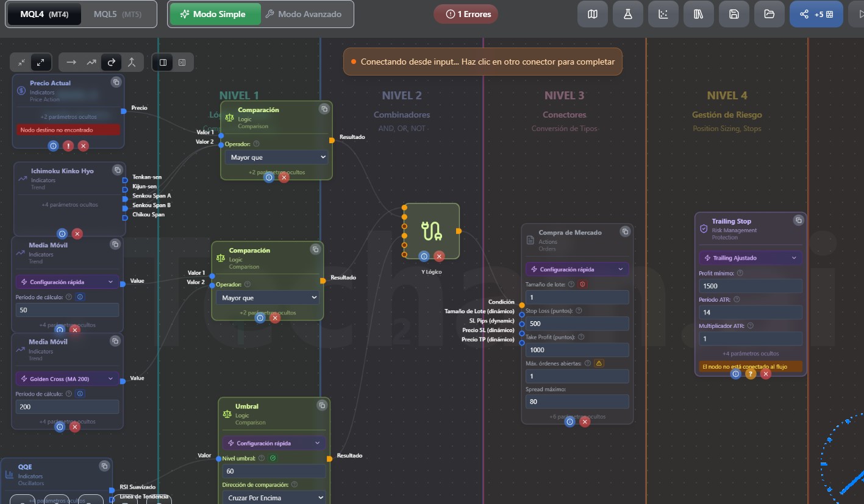Open Golden Cross (MA 200) dropdown
Screen dimensions: 864x504
[x=67, y=379]
